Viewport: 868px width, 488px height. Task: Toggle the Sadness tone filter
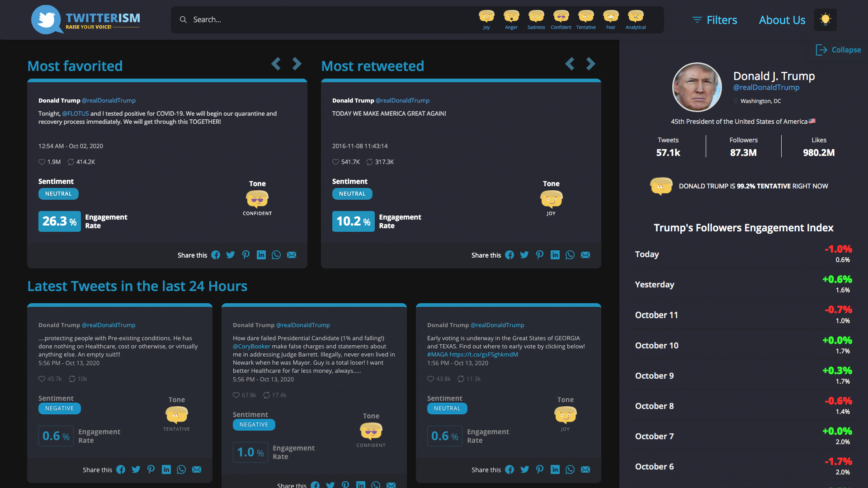coord(536,17)
